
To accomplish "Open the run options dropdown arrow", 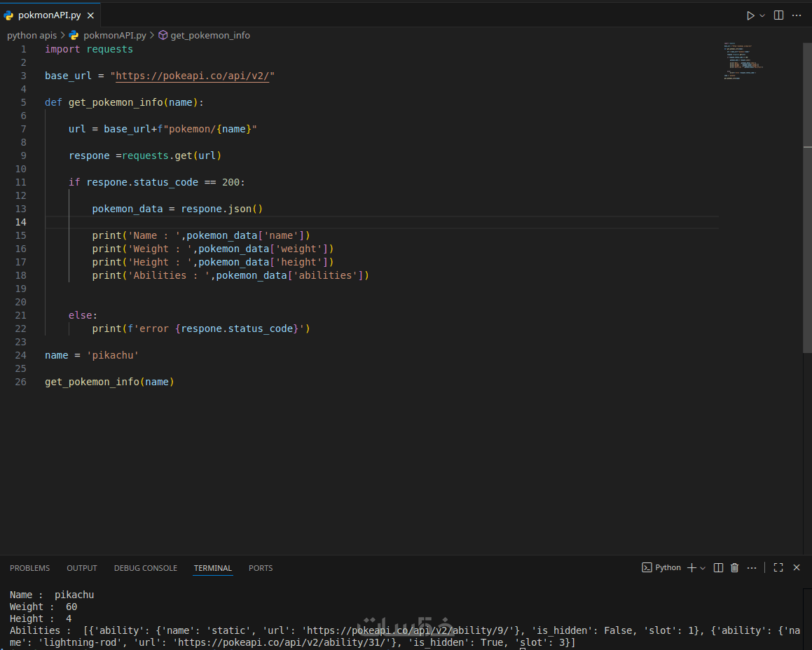I will point(762,15).
